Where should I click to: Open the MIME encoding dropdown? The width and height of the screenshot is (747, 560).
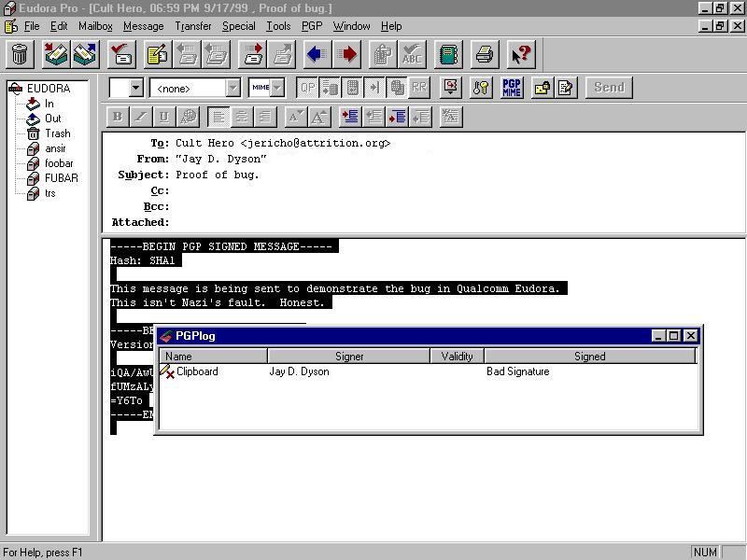tap(276, 88)
